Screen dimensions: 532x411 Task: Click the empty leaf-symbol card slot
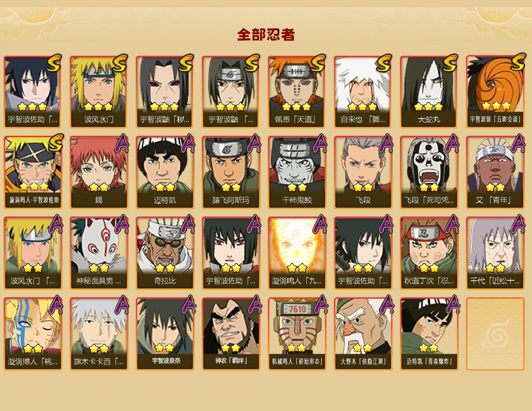coord(495,334)
